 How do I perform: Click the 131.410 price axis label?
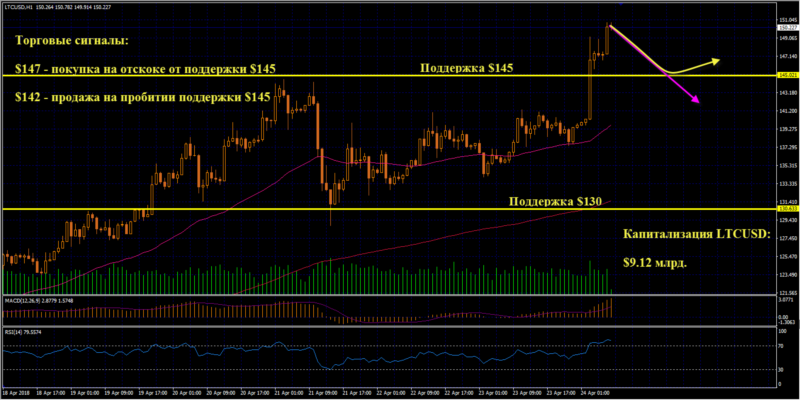click(x=786, y=202)
